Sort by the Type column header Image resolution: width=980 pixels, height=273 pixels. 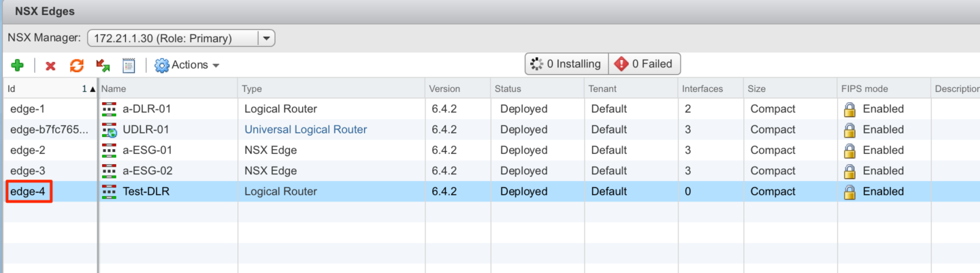332,89
